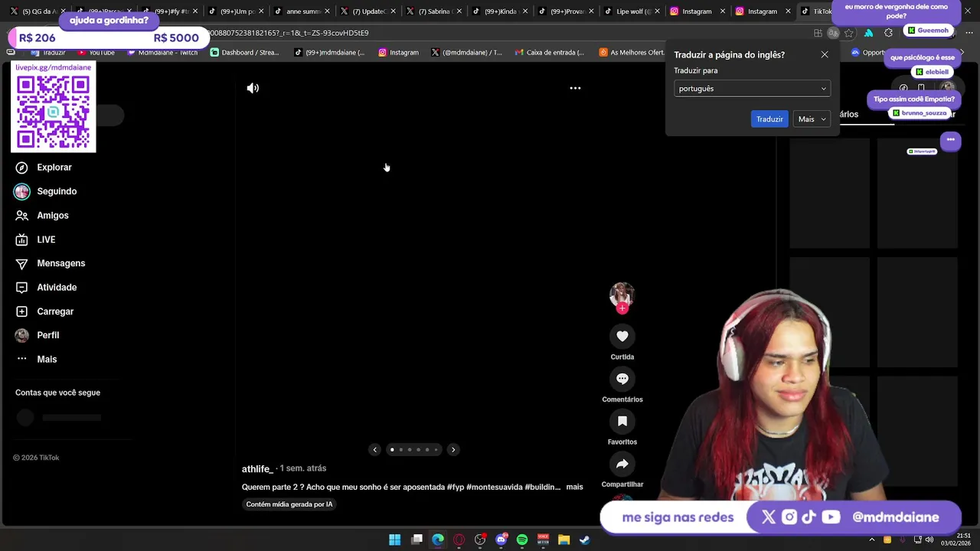Viewport: 980px width, 551px height.
Task: Share the video via Compartilhar arrow
Action: click(622, 464)
